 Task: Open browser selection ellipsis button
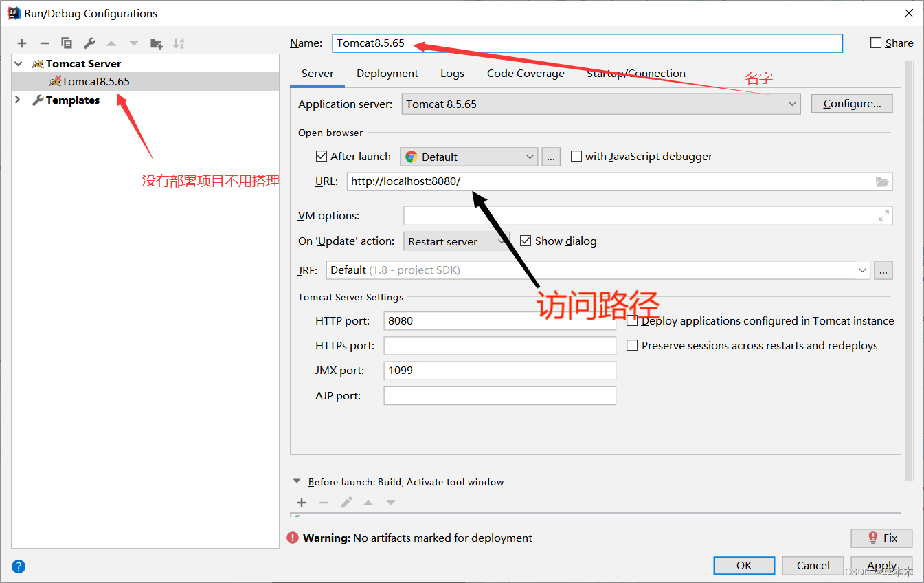click(x=551, y=157)
